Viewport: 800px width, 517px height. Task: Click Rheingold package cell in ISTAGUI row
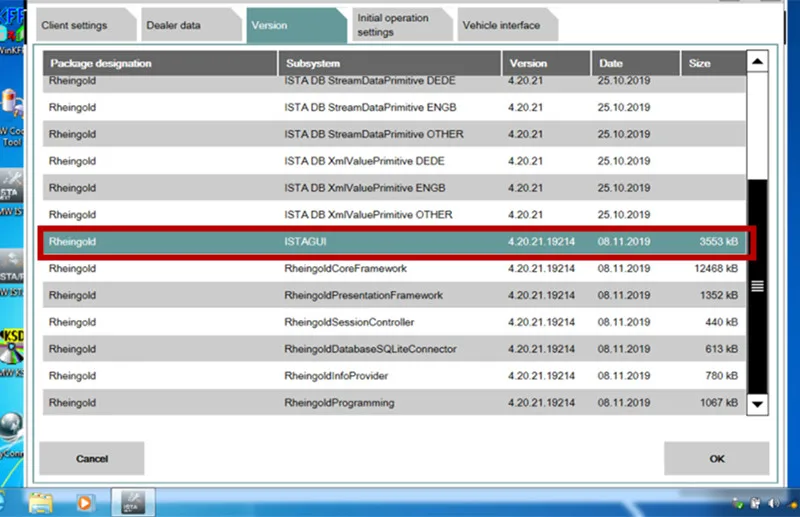click(x=72, y=241)
